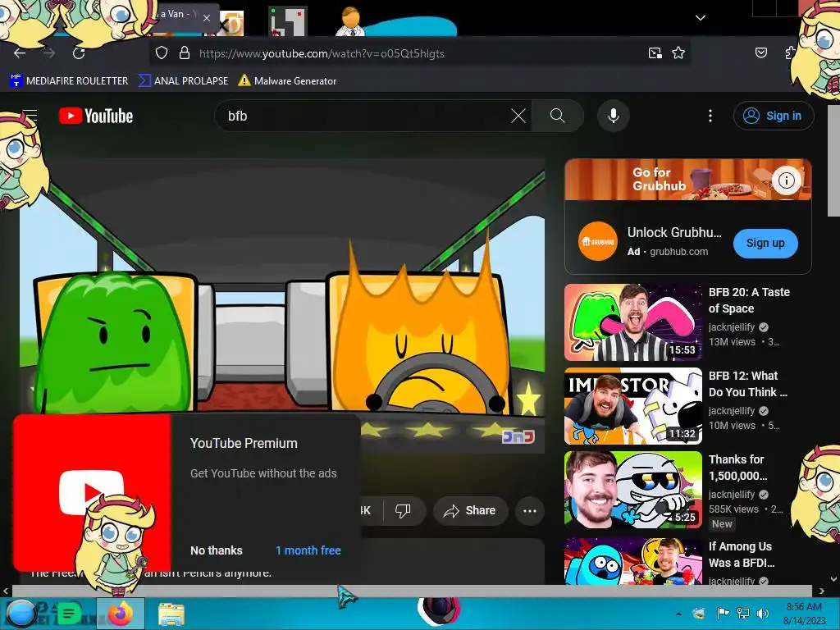Go back with the browser back arrow
Viewport: 840px width, 630px height.
point(20,53)
